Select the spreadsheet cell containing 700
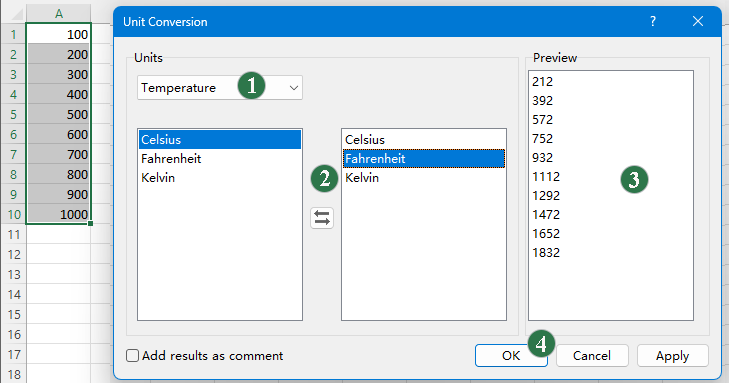The image size is (729, 383). 59,154
